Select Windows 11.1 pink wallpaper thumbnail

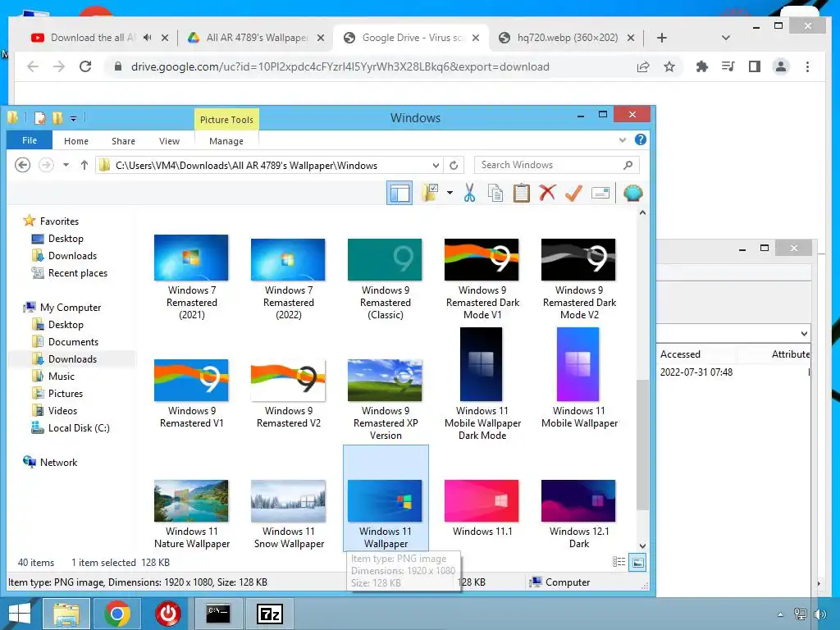point(482,501)
